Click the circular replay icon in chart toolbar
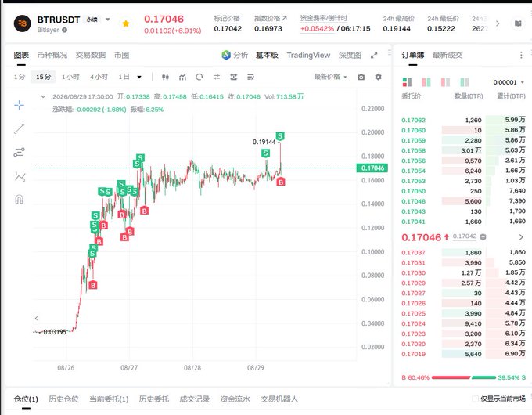Image resolution: width=532 pixels, height=415 pixels. (x=199, y=77)
